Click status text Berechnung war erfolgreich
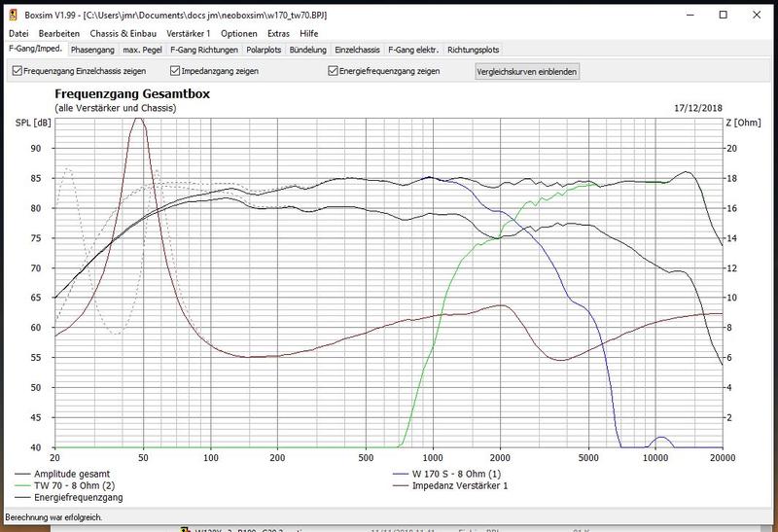778x532 pixels. tap(54, 517)
